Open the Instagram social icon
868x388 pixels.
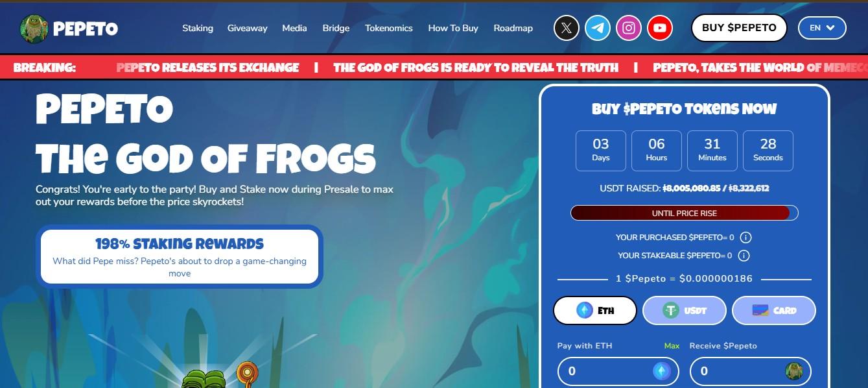pos(629,28)
